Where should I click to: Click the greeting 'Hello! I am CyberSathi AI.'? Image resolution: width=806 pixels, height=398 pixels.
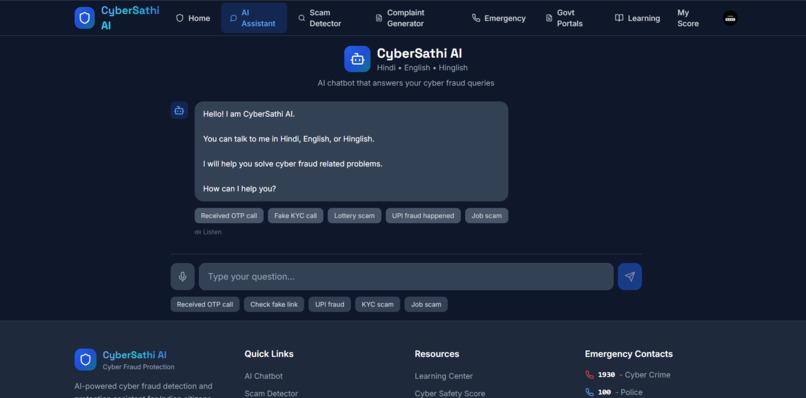click(249, 114)
